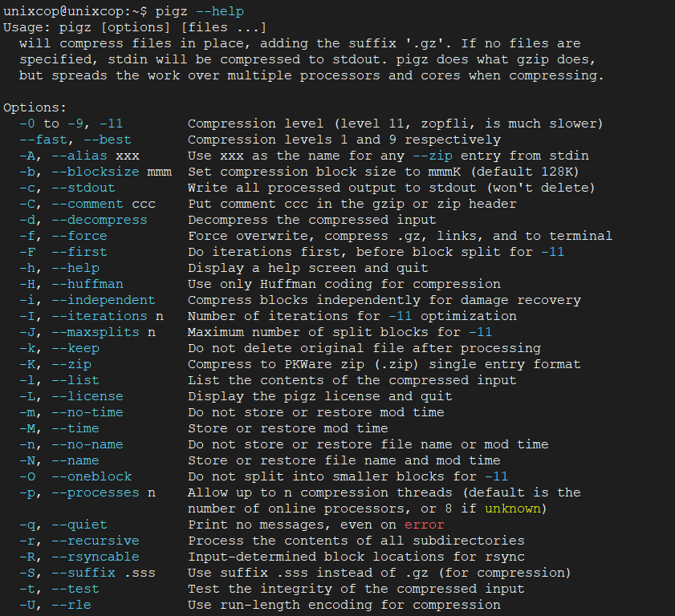Click the '--force' option
This screenshot has width=675, height=616.
click(79, 236)
